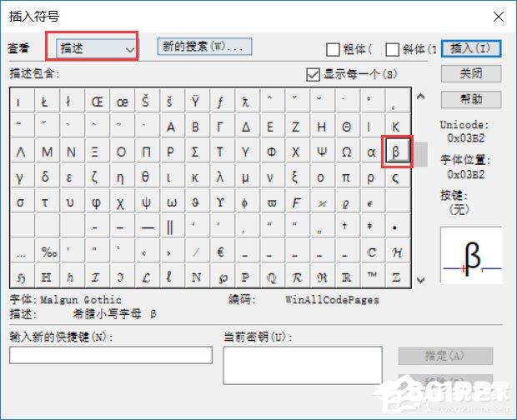Viewport: 517px width, 420px height.
Task: Select the small omega ω symbol
Action: point(171,202)
